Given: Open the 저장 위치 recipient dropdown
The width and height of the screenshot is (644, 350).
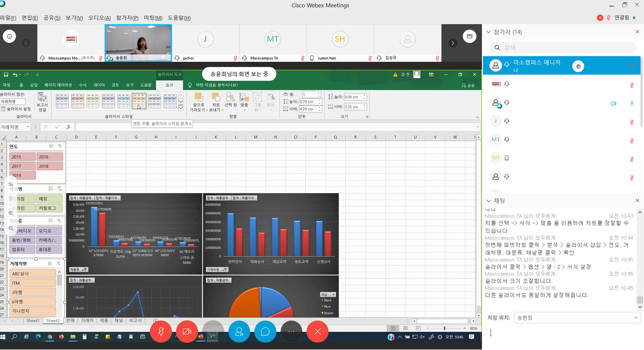Looking at the screenshot, I should [577, 318].
